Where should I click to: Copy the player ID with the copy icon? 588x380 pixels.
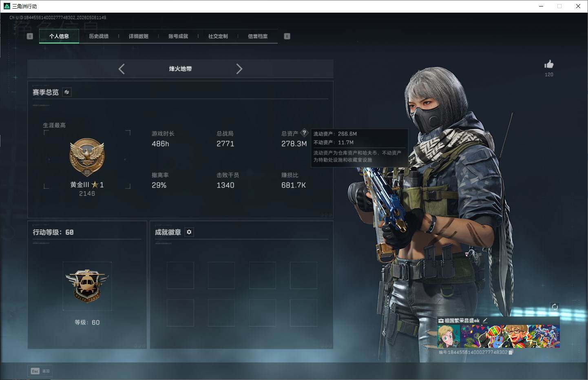click(511, 352)
